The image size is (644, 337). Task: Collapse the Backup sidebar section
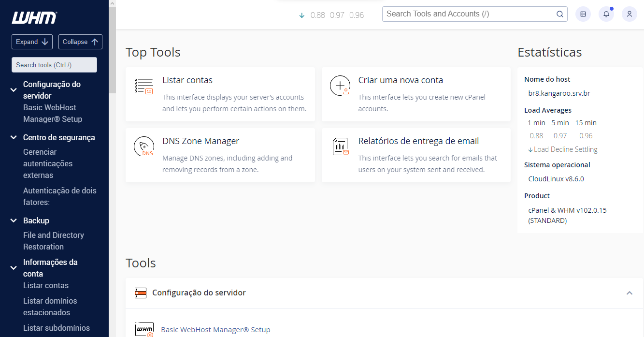coord(14,221)
